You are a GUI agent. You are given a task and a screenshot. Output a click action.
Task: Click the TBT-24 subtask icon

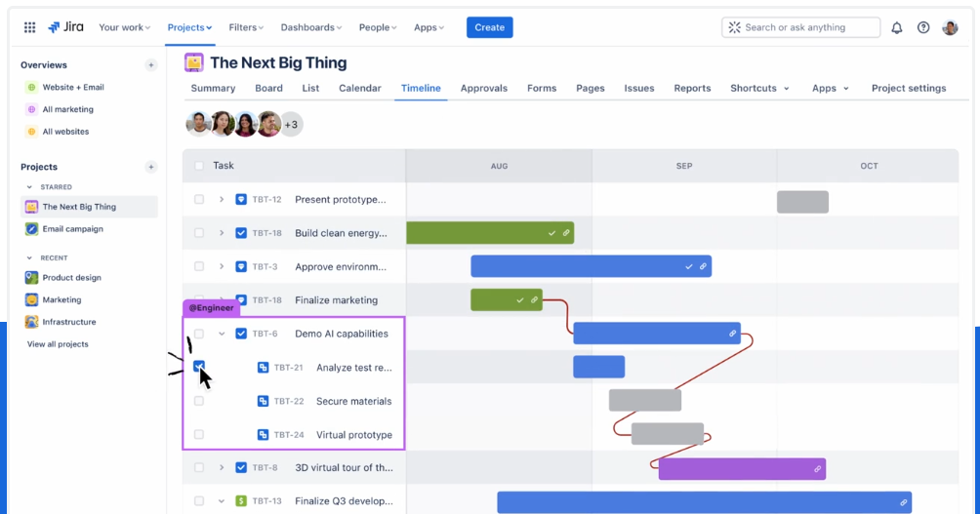264,435
